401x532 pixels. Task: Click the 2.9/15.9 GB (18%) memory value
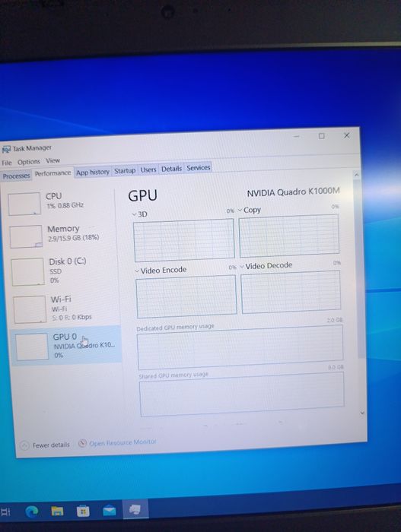click(x=73, y=238)
